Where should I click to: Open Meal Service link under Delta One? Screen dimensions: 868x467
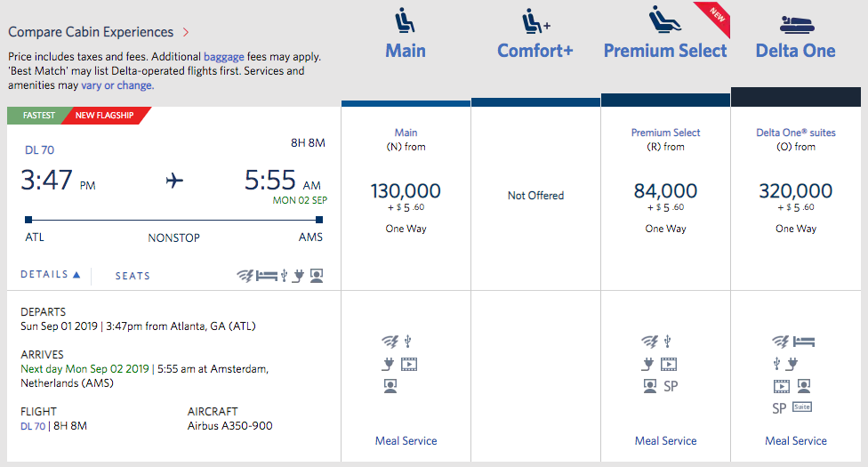[x=795, y=440]
